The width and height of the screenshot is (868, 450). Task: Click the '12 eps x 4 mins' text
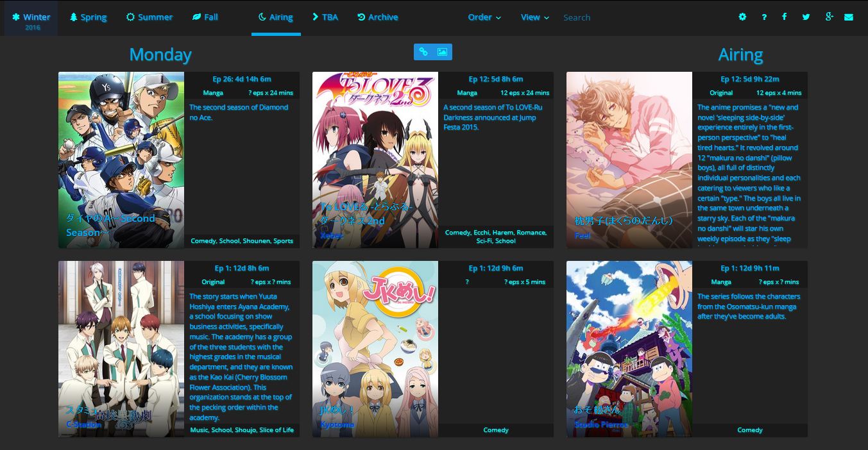(779, 93)
